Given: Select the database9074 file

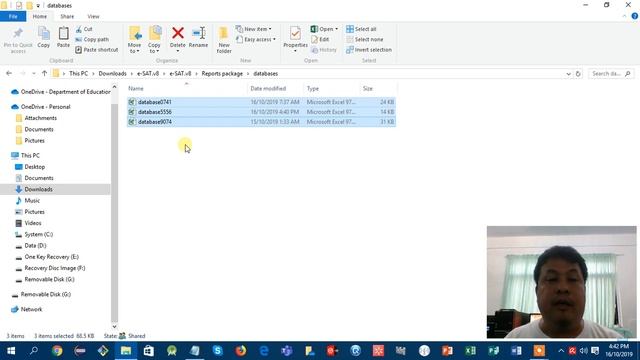Looking at the screenshot, I should (261, 122).
